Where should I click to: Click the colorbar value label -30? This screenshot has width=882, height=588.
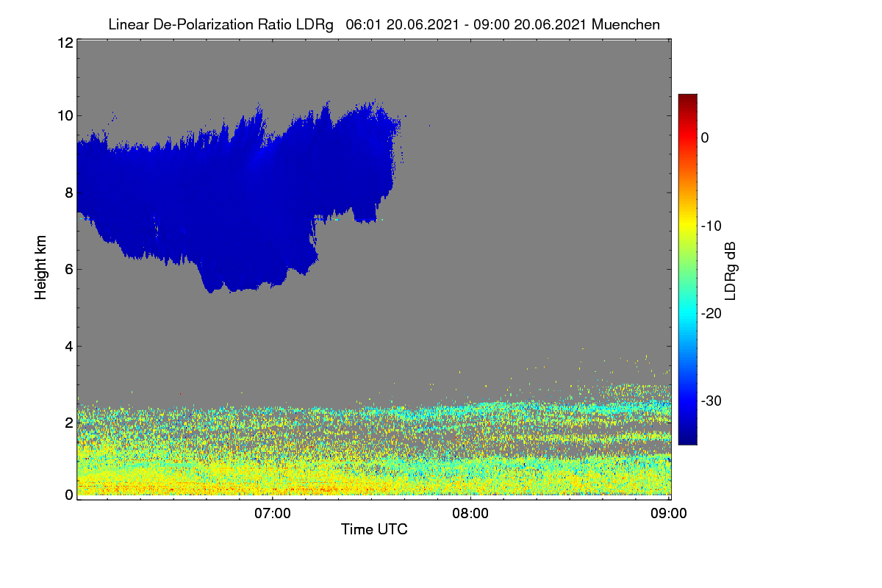(x=711, y=401)
